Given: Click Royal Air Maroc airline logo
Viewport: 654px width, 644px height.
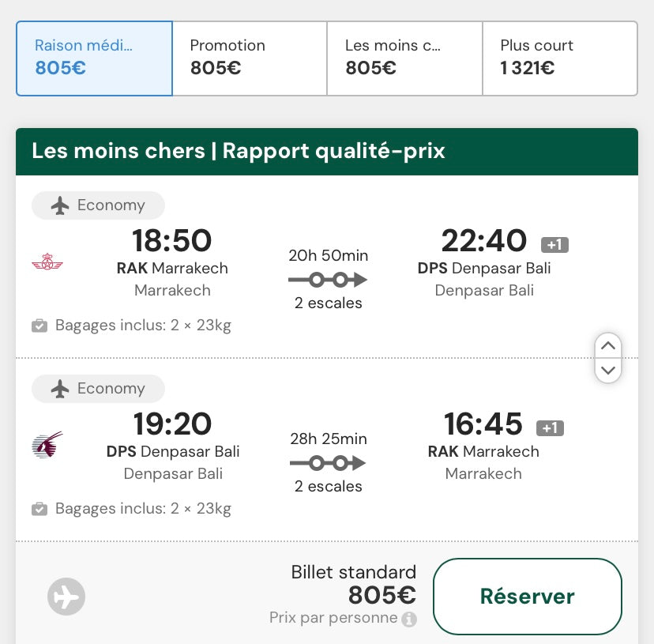Looking at the screenshot, I should point(47,262).
